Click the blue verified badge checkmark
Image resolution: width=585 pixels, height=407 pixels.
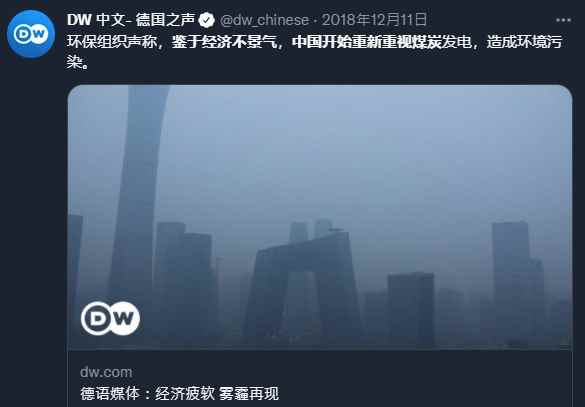coord(206,20)
